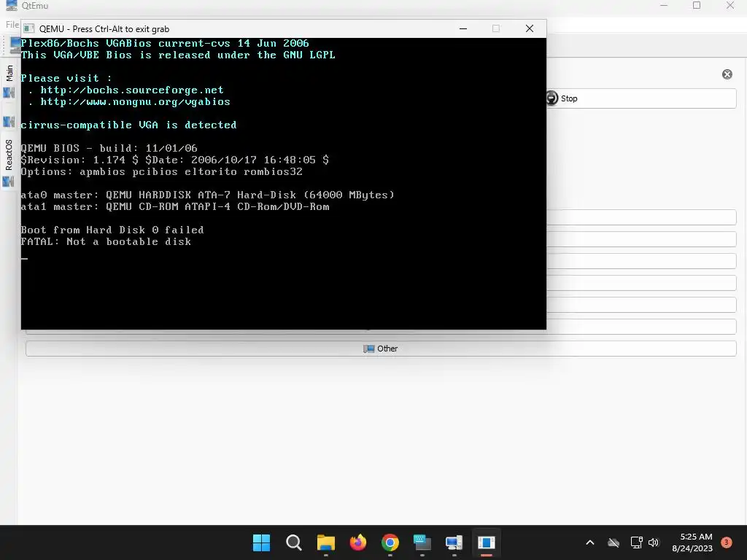The image size is (747, 560).
Task: Maximize the QtEmu window
Action: [697, 5]
